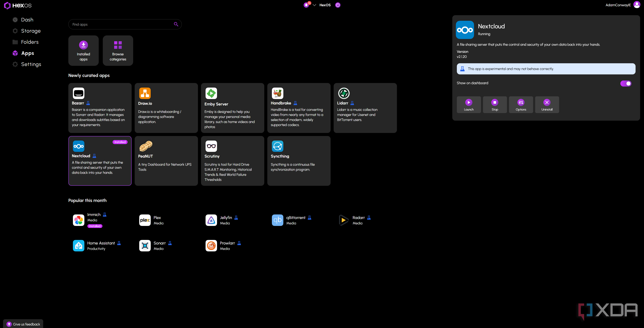The image size is (644, 328).
Task: Open Nextcloud Options
Action: (x=521, y=105)
